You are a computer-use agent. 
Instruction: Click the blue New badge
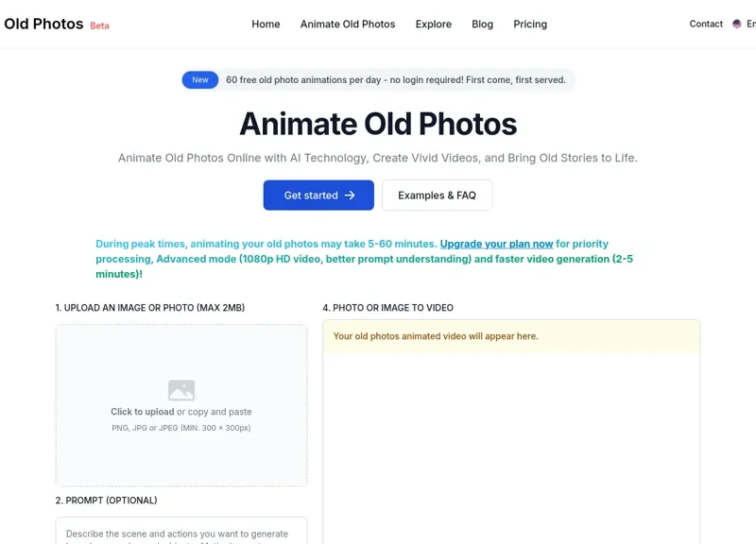pos(200,80)
